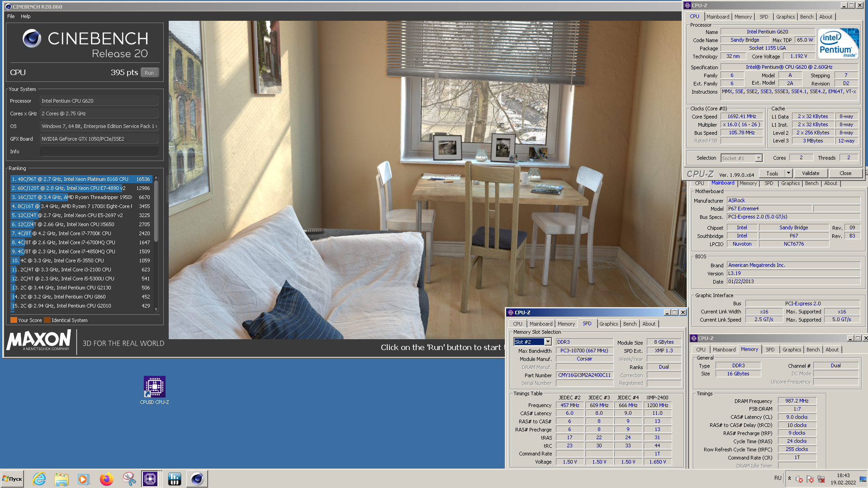Open the CPUID CPU-Z desktop shortcut
Viewport: 868px width, 488px height.
pos(154,390)
